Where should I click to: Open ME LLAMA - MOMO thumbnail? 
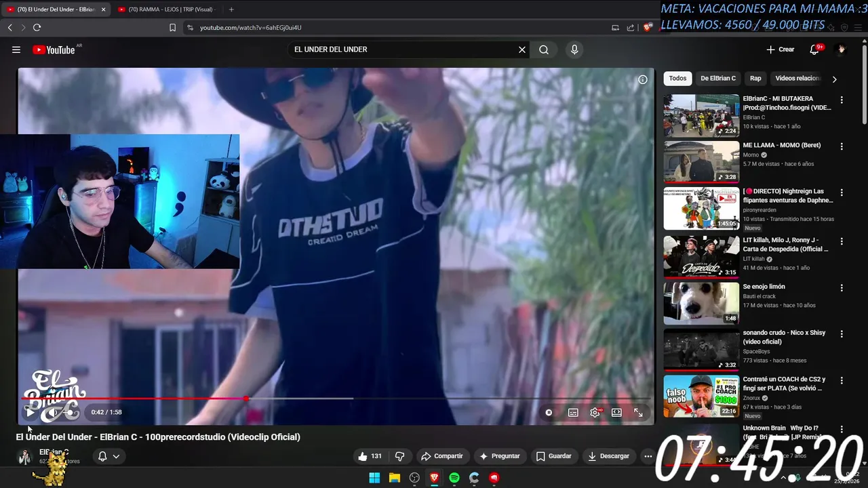tap(701, 162)
